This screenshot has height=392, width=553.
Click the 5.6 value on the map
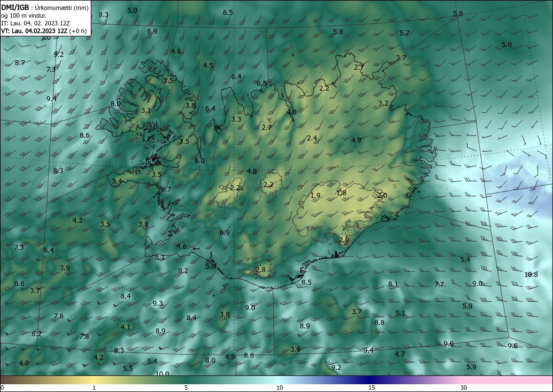458,14
